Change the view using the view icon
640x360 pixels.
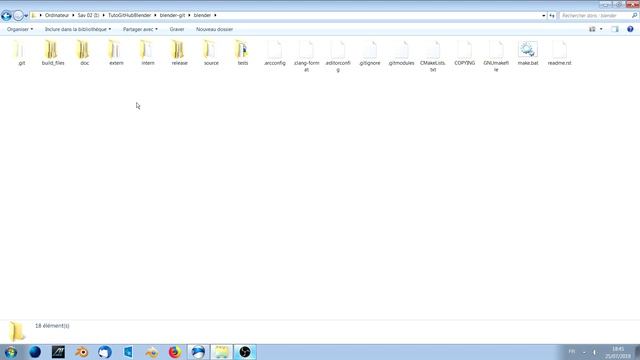point(592,29)
